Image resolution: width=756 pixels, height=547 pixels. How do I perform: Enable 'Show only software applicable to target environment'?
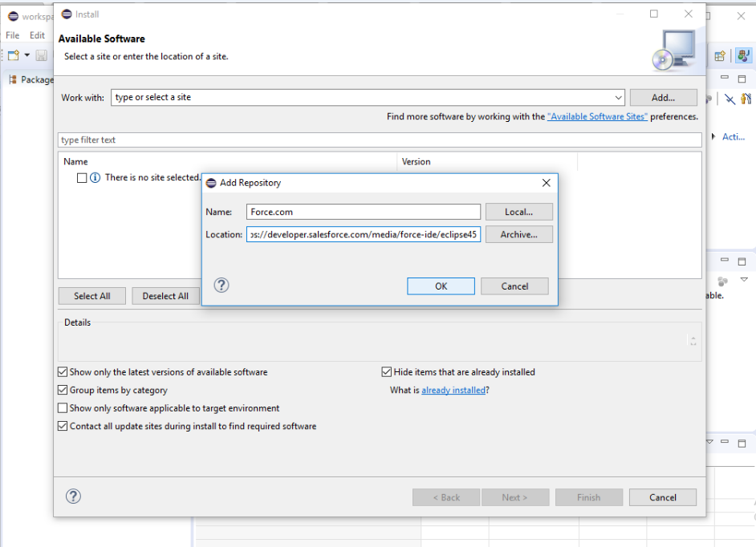click(x=63, y=408)
